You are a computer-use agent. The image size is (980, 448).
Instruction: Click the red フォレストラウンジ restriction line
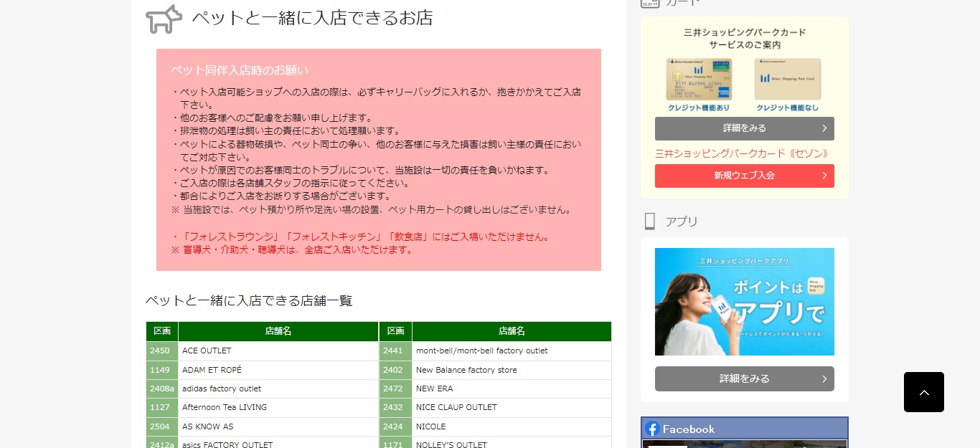tap(361, 237)
